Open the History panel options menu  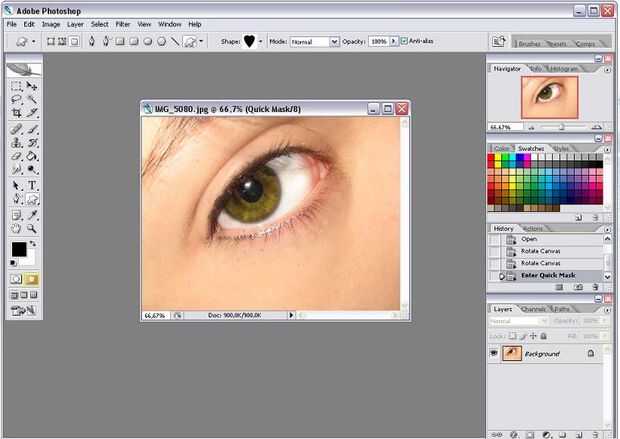click(x=607, y=229)
